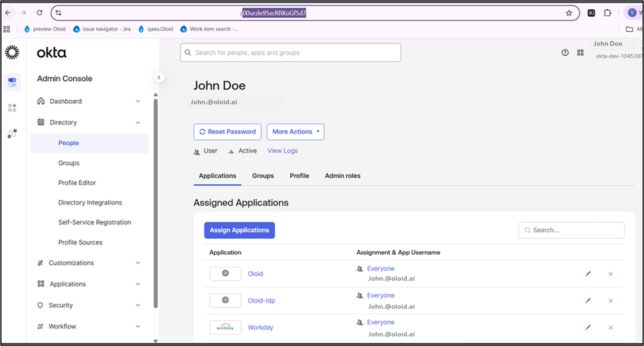Viewport: 644px width, 346px height.
Task: Click the sidebar vertical scrollbar
Action: pos(156,203)
